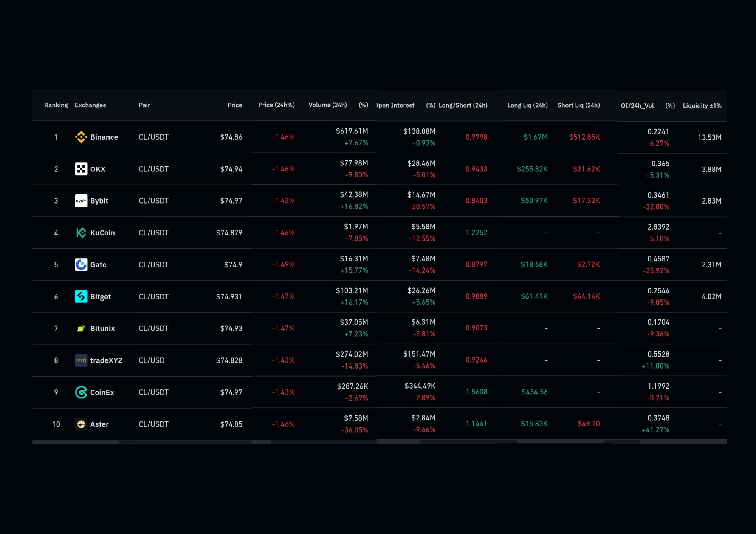Click the tradeXYZ exchange logo icon
The image size is (756, 534).
81,360
